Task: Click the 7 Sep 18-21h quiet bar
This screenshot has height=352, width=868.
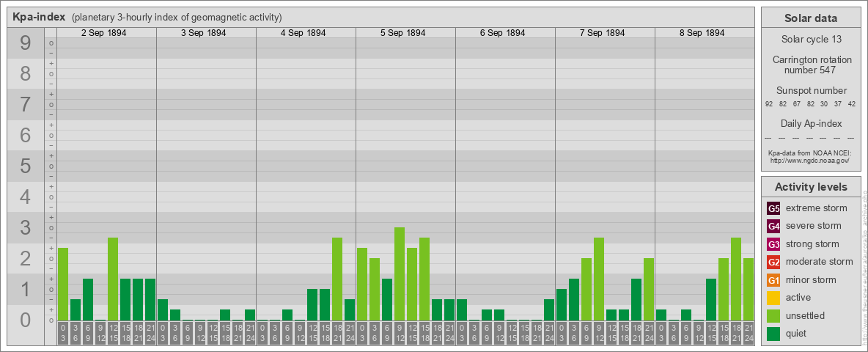Action: [x=636, y=299]
